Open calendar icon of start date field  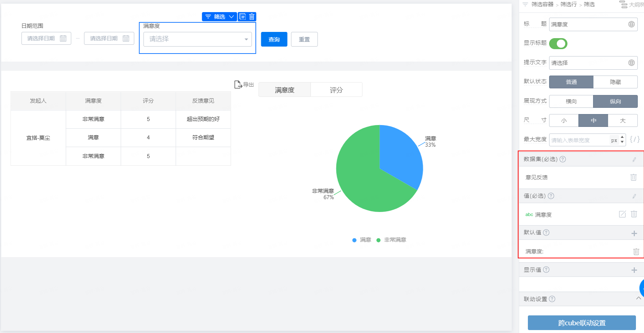[x=63, y=38]
